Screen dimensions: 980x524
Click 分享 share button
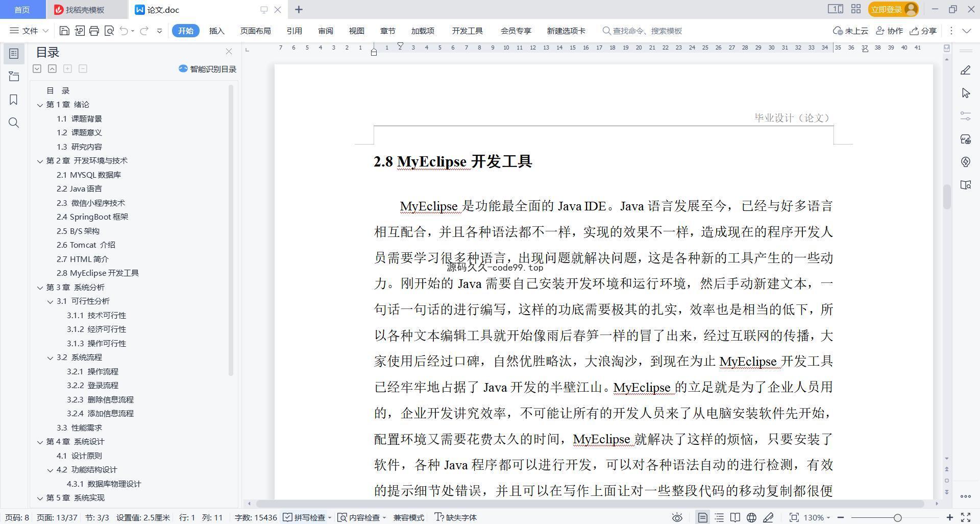[x=923, y=31]
